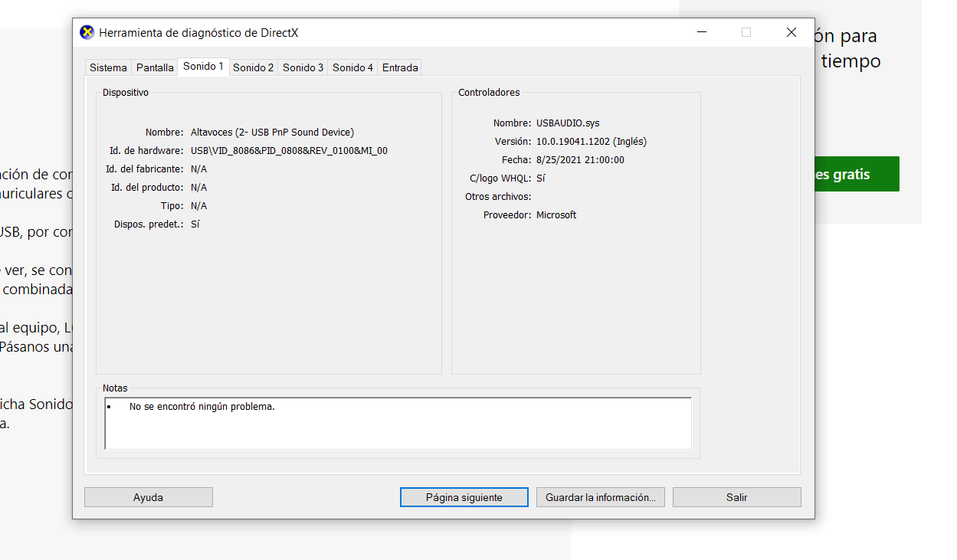Click the hardware ID USB\VID_8086&PID_0808 value
Image resolution: width=957 pixels, height=560 pixels.
click(x=289, y=150)
